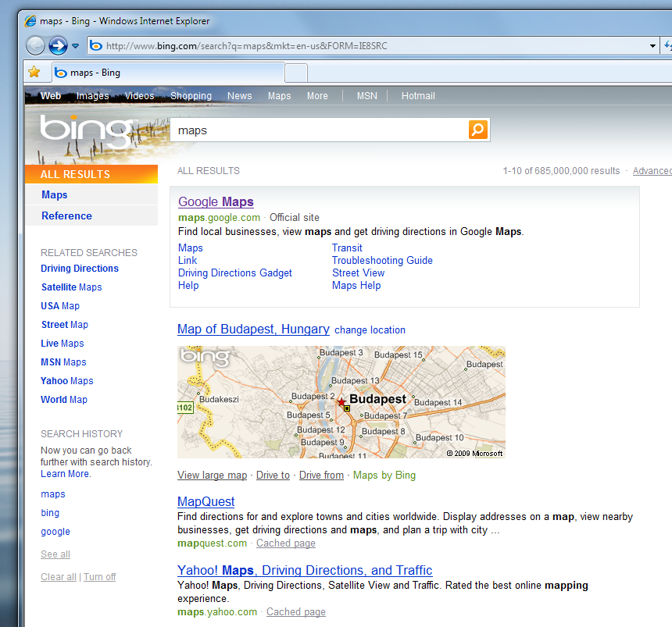Image resolution: width=672 pixels, height=627 pixels.
Task: Open maps.yahoo.com Cached page link
Action: point(296,612)
